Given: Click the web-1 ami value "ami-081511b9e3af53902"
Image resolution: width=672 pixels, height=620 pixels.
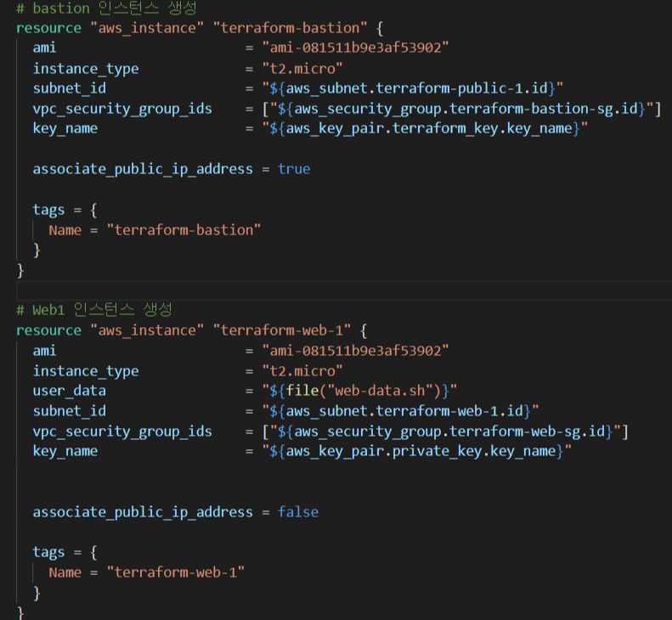Looking at the screenshot, I should [x=355, y=351].
